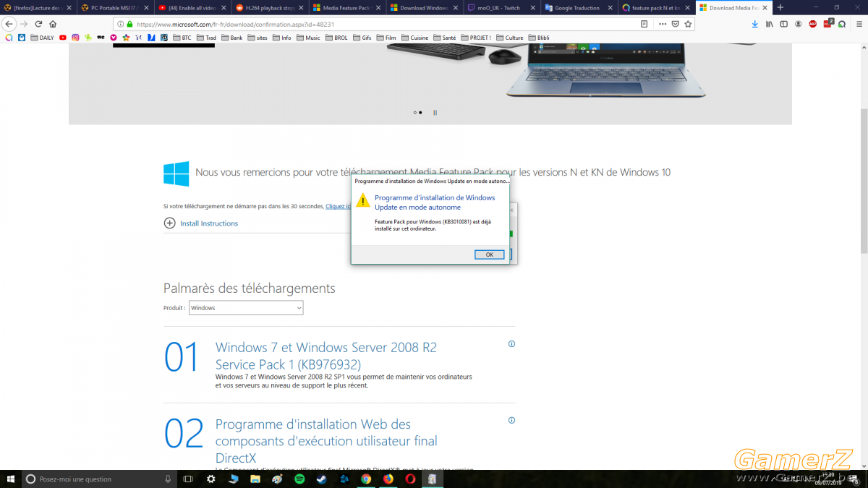Open the Produit Windows dropdown
The image size is (868, 488).
246,308
